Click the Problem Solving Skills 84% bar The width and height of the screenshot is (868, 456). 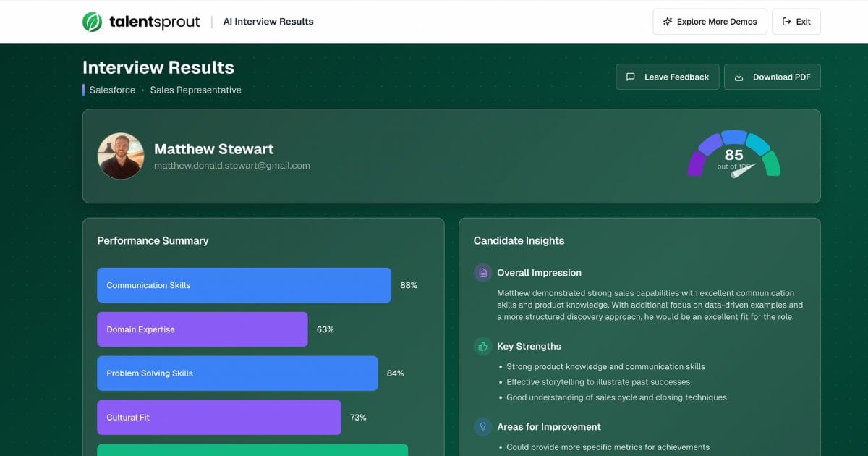pyautogui.click(x=238, y=373)
